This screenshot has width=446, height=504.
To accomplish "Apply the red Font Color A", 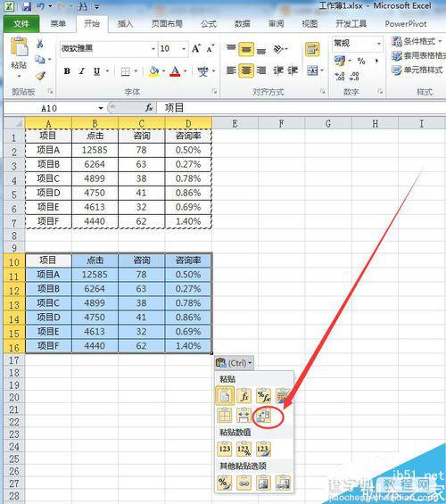I will [x=175, y=71].
